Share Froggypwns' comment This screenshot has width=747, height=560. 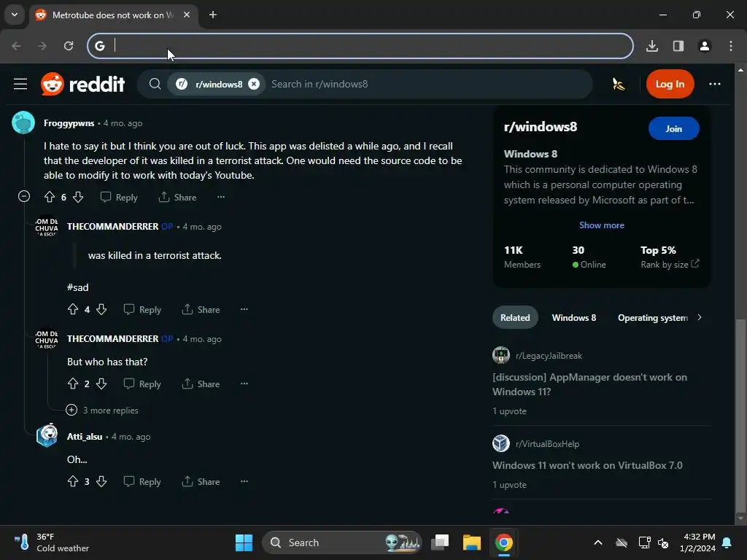coord(177,197)
